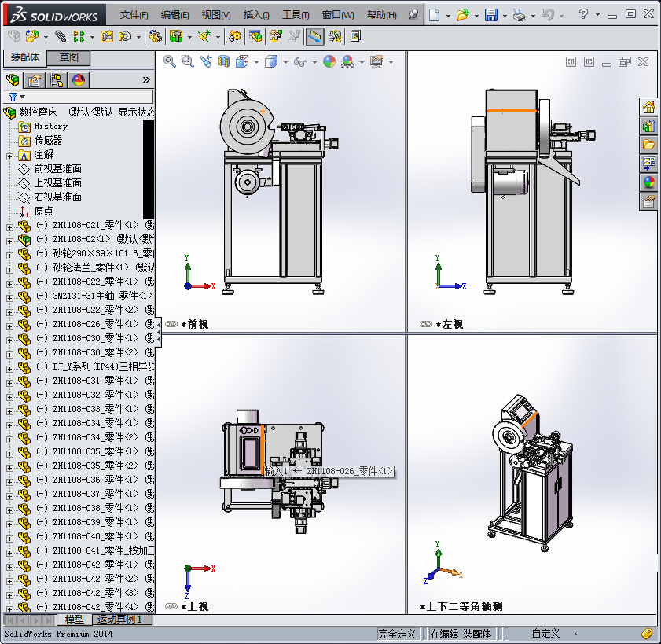The width and height of the screenshot is (661, 644).
Task: Switch to the 模型 bottom tab
Action: click(x=74, y=620)
